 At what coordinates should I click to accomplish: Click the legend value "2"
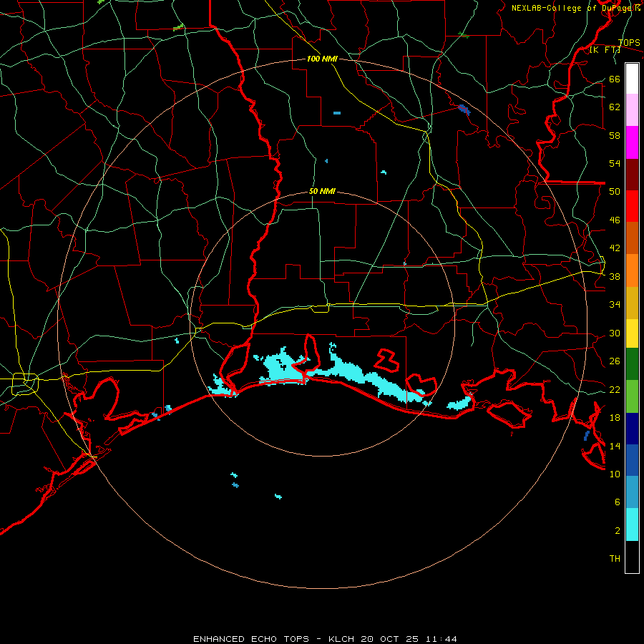click(x=618, y=531)
